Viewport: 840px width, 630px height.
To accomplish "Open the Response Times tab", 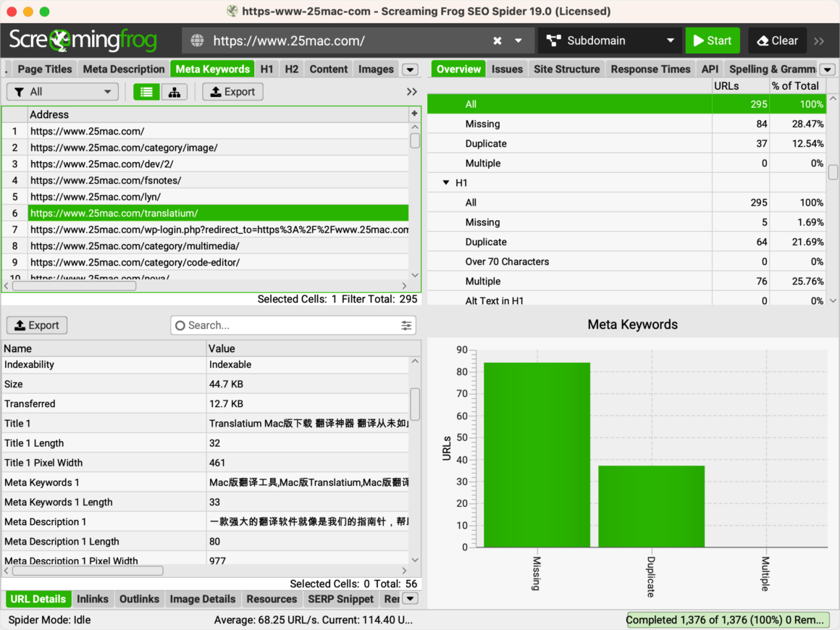I will tap(650, 69).
